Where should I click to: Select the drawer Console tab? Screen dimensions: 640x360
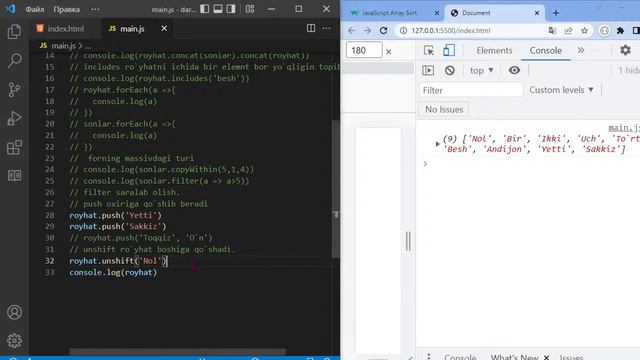point(460,357)
